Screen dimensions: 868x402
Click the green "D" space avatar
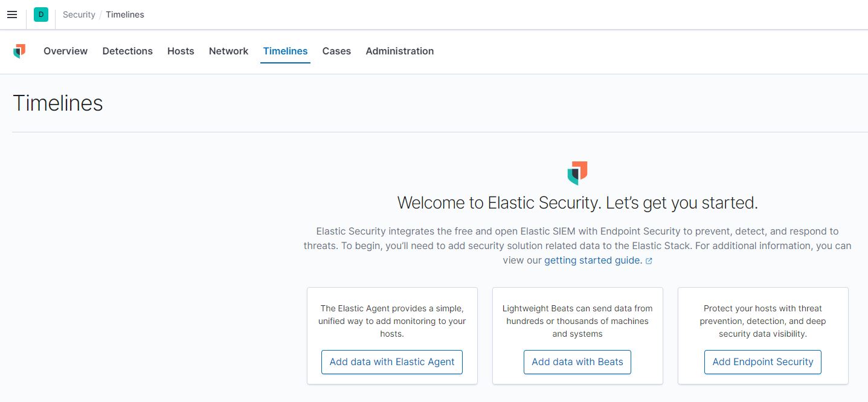[40, 14]
